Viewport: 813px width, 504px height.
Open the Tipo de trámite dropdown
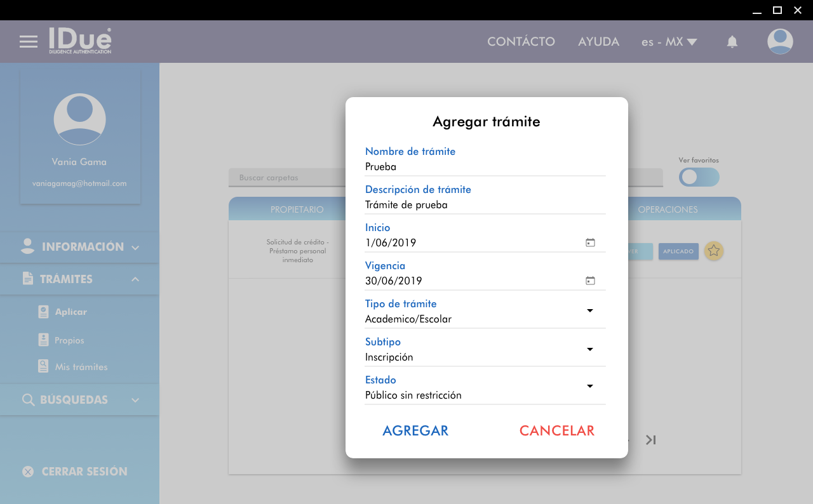point(589,311)
